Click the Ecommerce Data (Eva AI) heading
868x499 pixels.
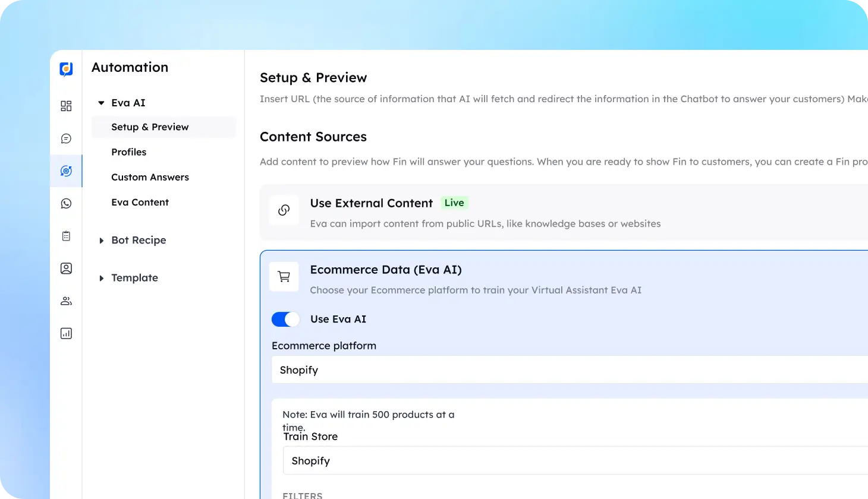click(386, 270)
